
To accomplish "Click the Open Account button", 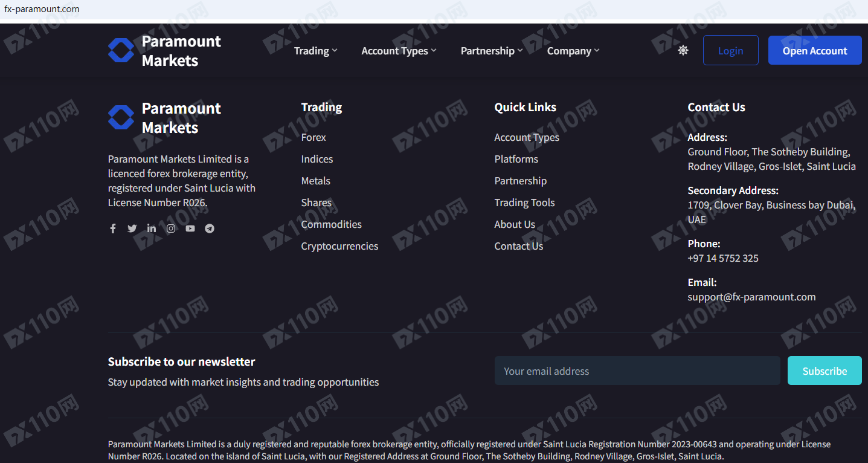I will click(x=815, y=50).
